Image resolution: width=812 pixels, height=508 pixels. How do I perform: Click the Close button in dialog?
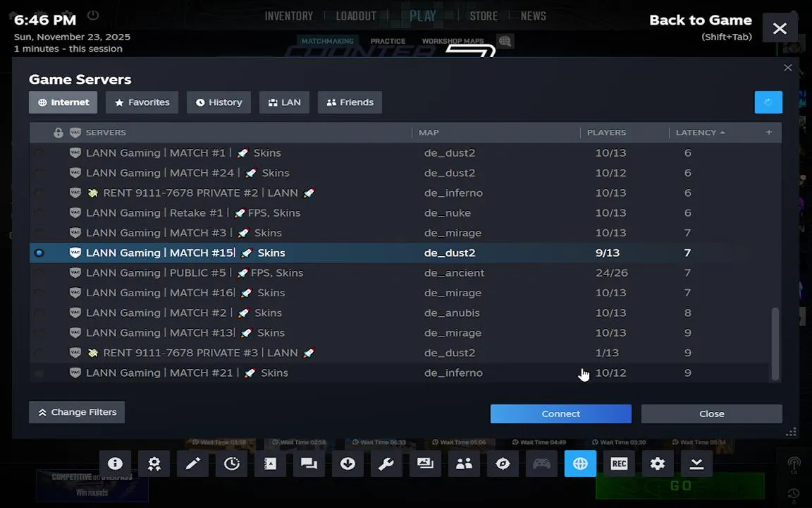coord(711,413)
